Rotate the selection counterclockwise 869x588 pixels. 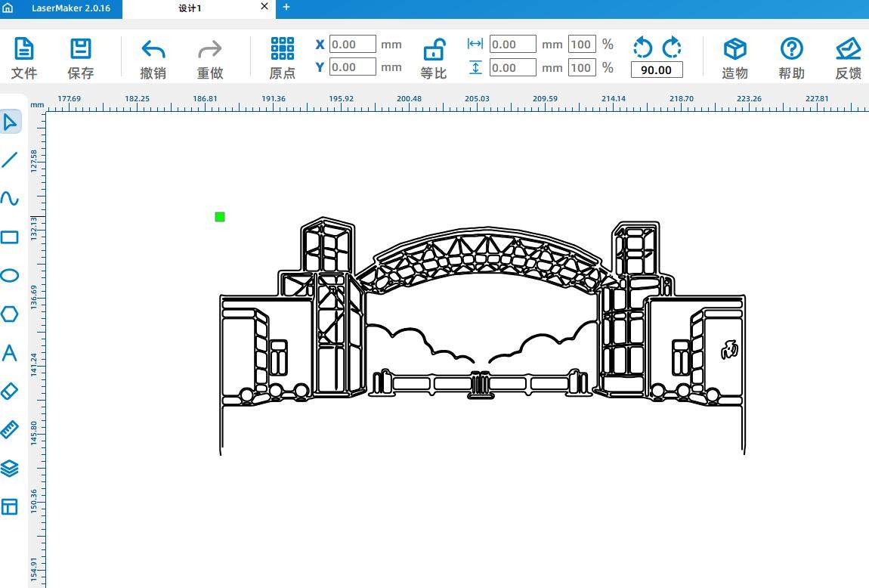[642, 48]
